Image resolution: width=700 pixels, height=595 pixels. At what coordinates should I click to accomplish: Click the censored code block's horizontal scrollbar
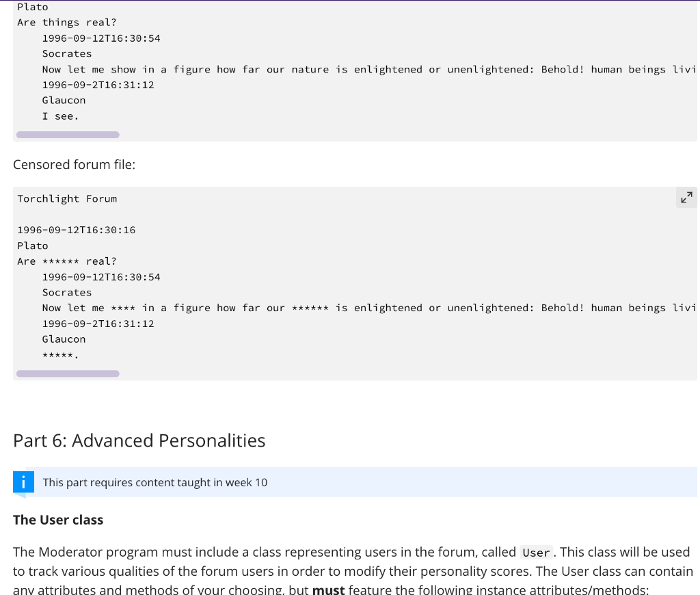[67, 373]
